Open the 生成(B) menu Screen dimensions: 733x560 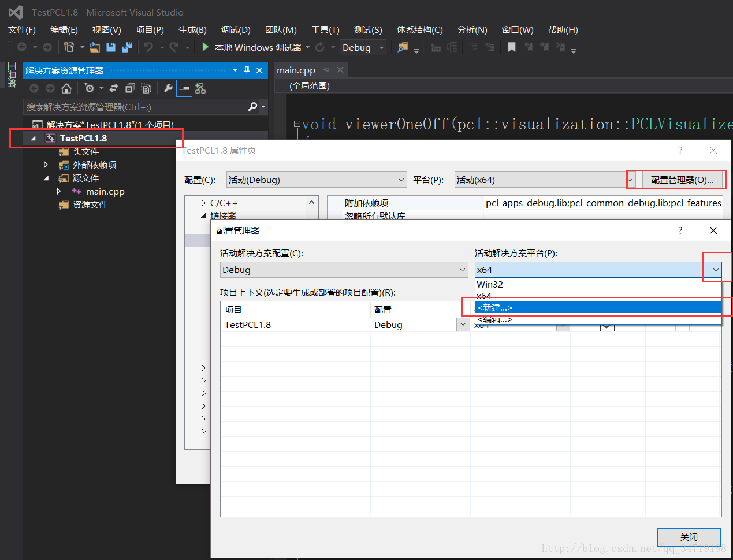pyautogui.click(x=192, y=29)
